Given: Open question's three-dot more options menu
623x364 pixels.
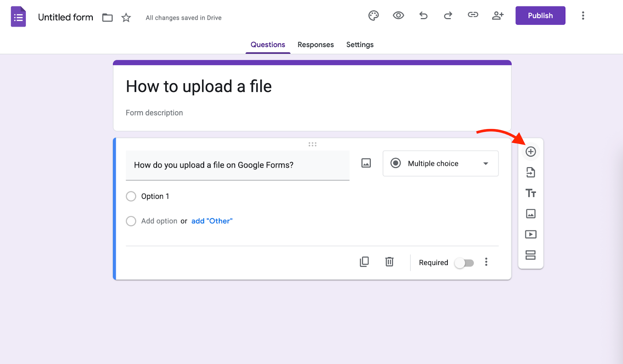Looking at the screenshot, I should (x=486, y=262).
